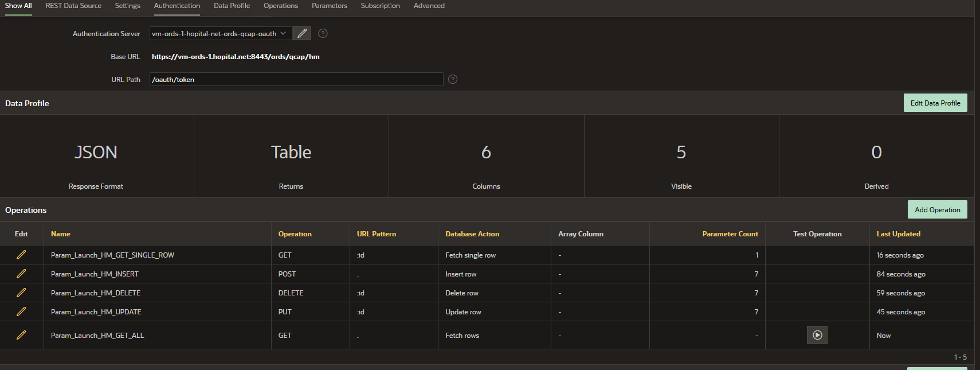This screenshot has width=980, height=370.
Task: Open edit pencil for Param_Launch_HM_DELETE
Action: pos(21,293)
